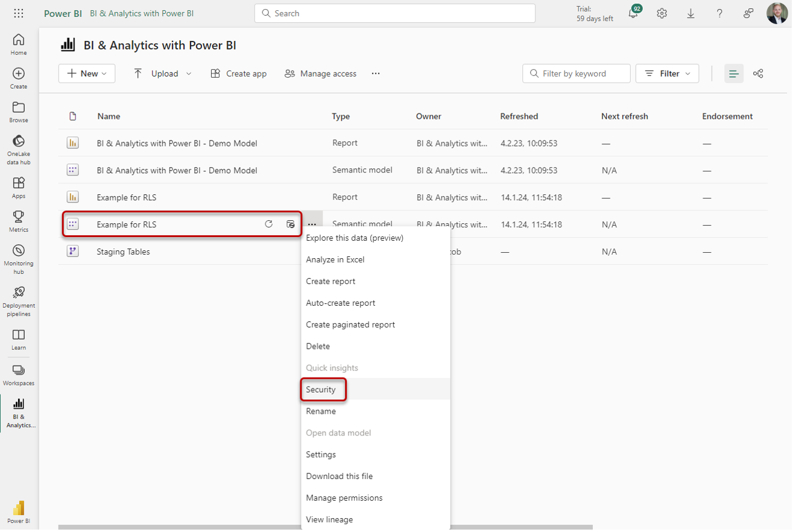Screen dimensions: 793x532
Task: Open the Monitoring hub from sidebar
Action: 19,259
